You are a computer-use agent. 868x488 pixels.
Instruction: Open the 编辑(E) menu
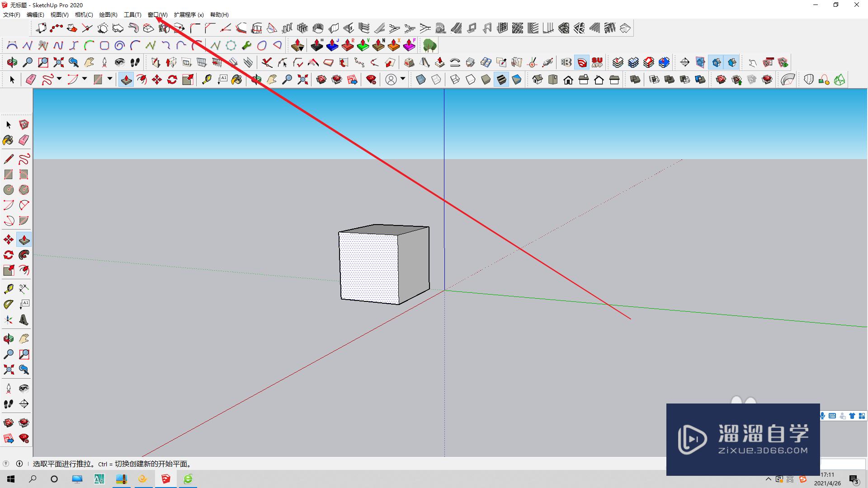coord(36,15)
